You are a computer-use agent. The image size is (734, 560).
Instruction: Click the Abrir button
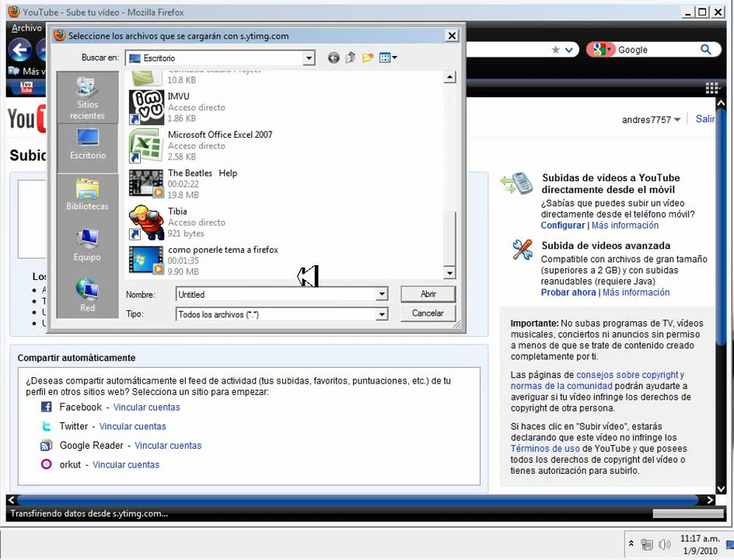(x=428, y=293)
